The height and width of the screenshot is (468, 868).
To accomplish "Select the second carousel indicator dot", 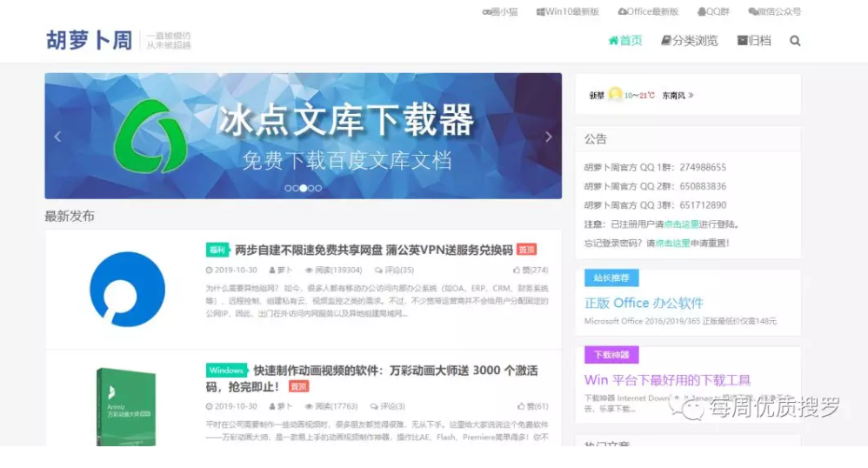I will click(296, 188).
